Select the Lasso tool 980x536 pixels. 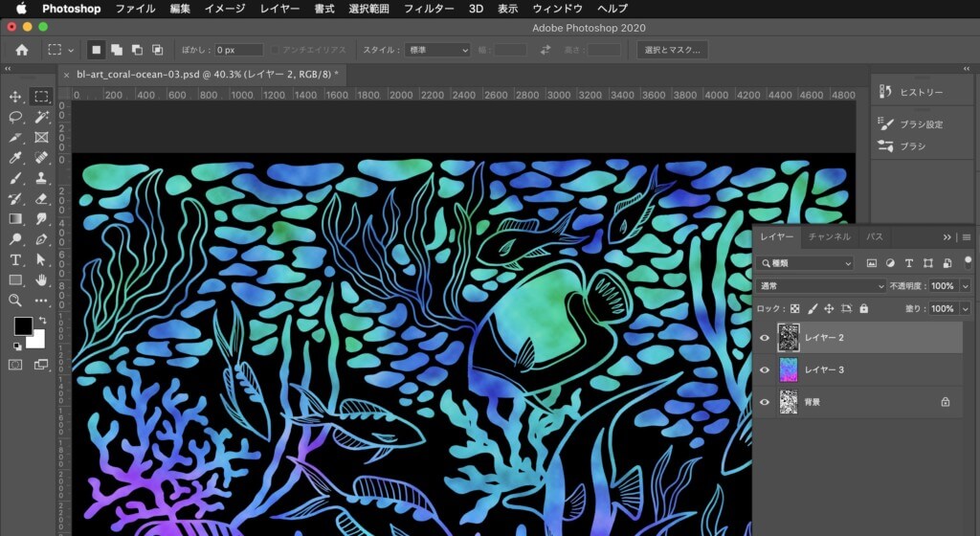click(15, 117)
